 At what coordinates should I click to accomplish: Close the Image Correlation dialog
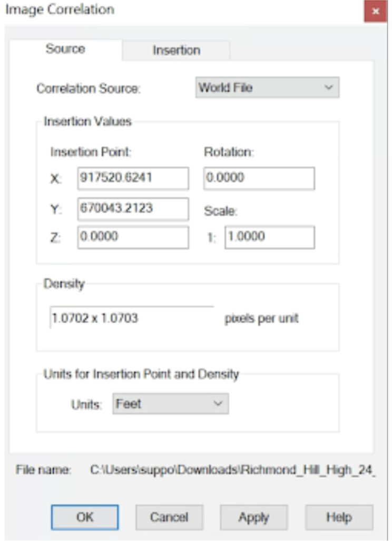(x=375, y=11)
